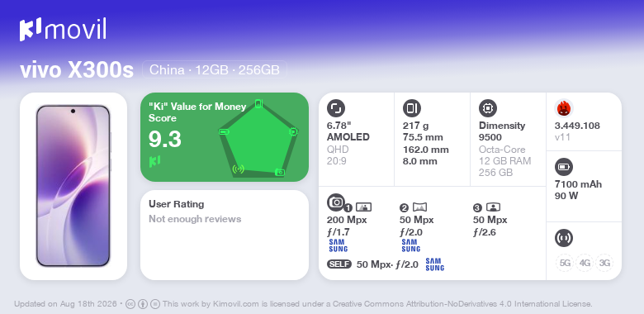Click the Kimovil logo
The image size is (644, 314).
pos(63,30)
